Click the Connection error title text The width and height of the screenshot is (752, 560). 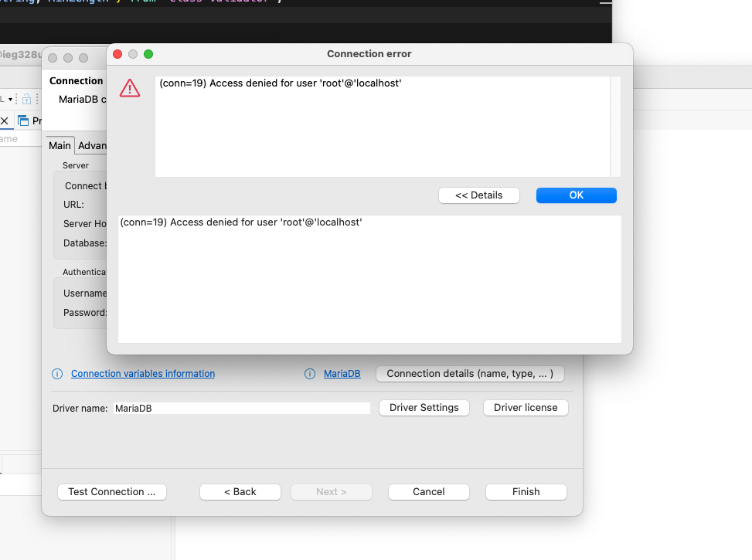pyautogui.click(x=369, y=54)
